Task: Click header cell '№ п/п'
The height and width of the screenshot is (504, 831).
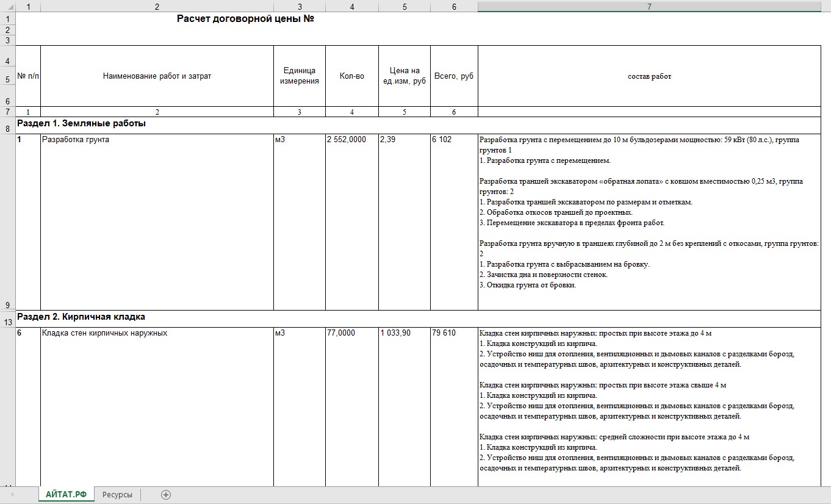Action: click(28, 76)
